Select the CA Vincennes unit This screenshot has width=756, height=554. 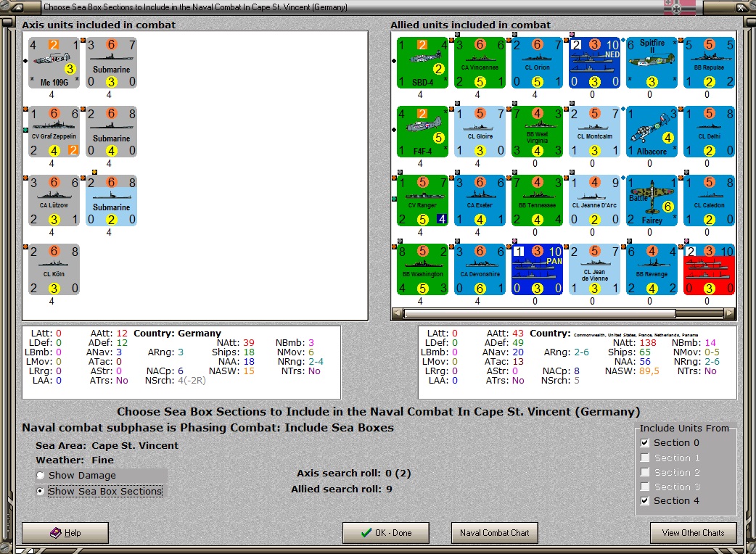tap(480, 63)
